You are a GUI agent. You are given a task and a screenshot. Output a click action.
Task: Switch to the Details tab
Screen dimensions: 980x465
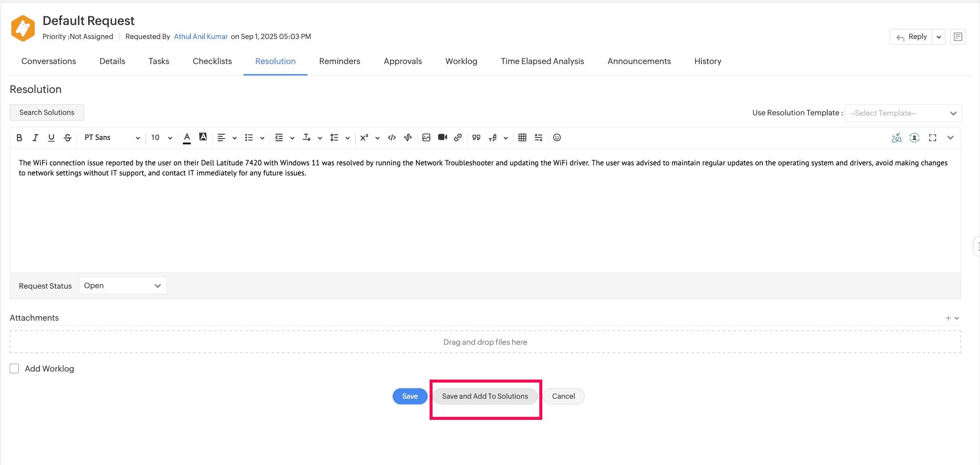click(x=112, y=61)
